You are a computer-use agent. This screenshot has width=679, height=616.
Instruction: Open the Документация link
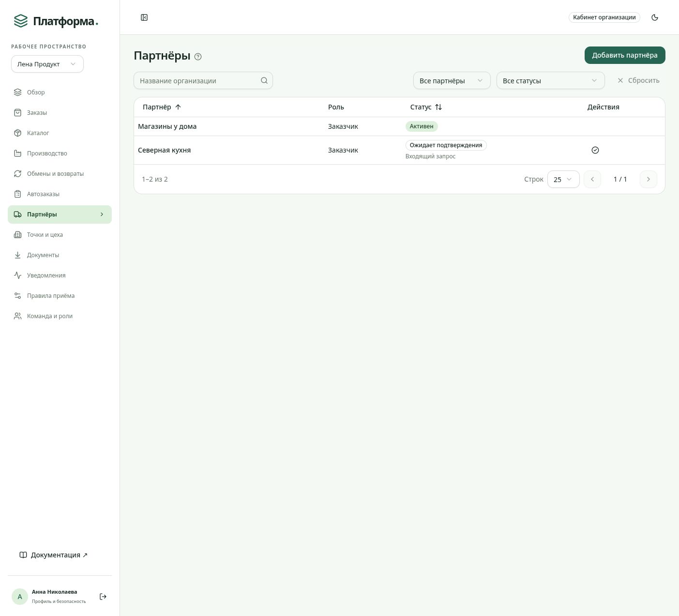(53, 555)
